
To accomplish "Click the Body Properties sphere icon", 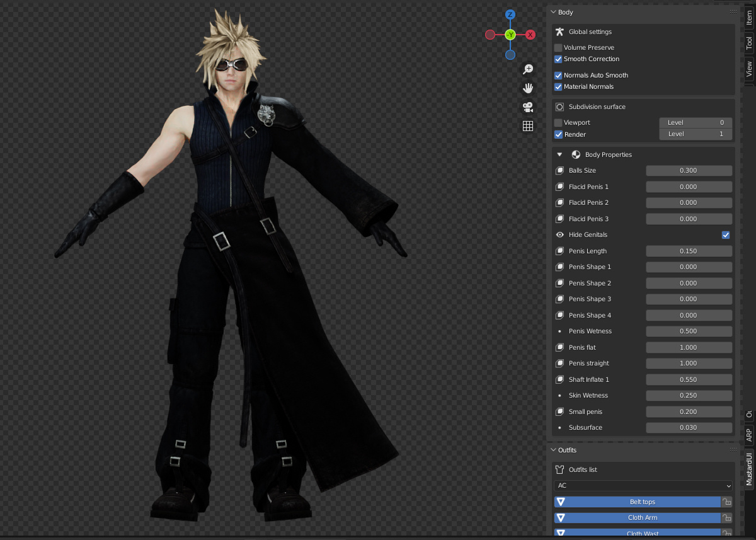I will (576, 154).
